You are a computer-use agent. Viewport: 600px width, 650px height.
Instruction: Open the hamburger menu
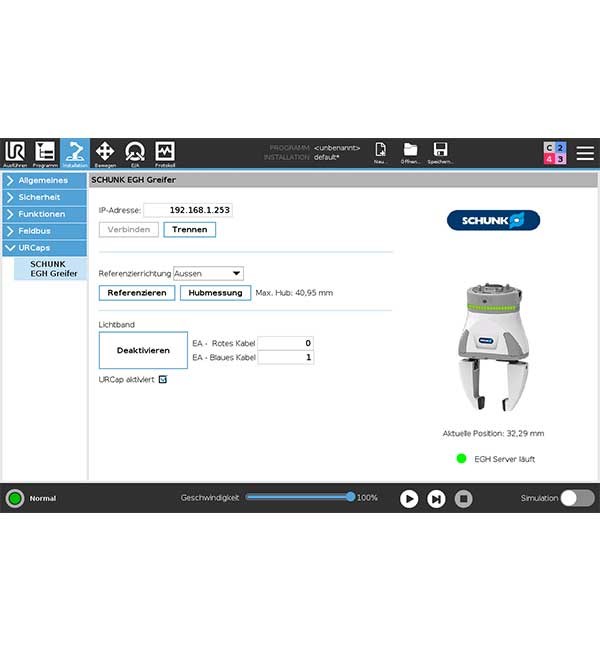tap(585, 153)
